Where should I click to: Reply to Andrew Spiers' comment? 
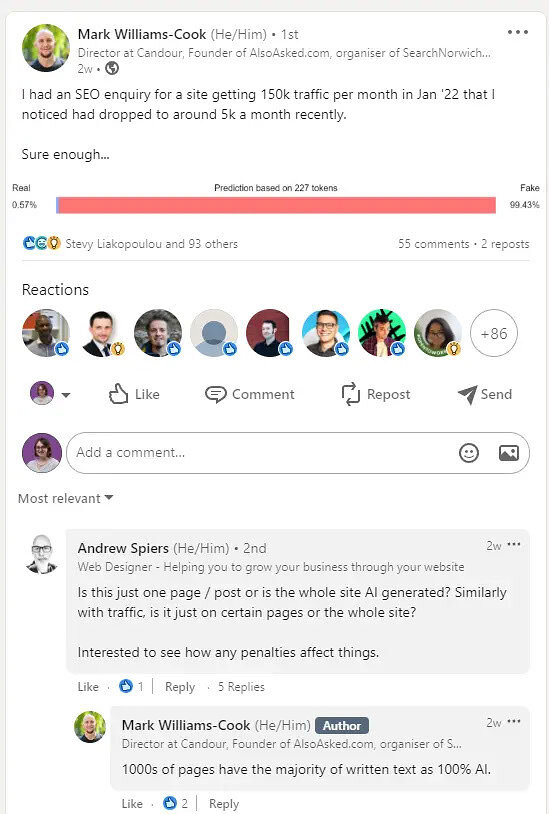click(x=180, y=687)
